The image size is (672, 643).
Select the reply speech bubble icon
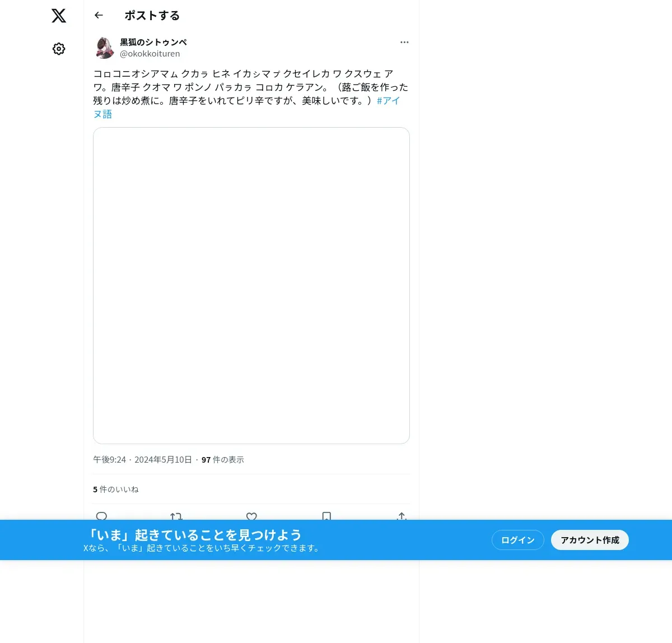pos(101,516)
